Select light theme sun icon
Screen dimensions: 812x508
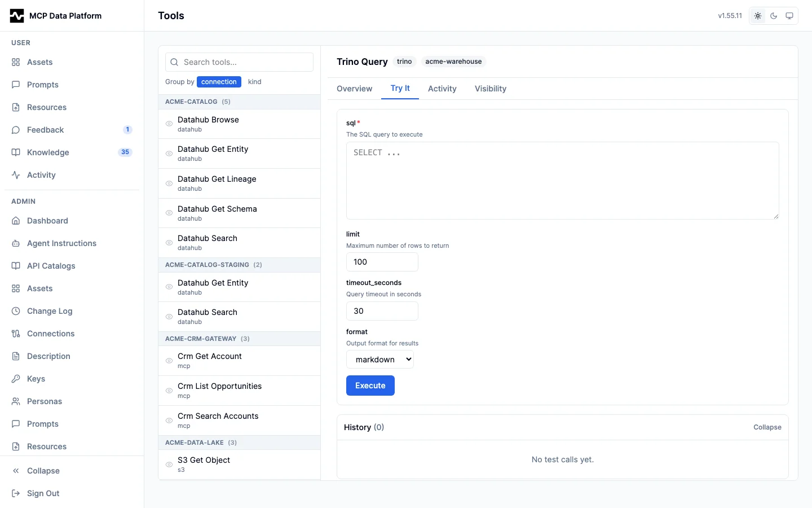coord(758,16)
